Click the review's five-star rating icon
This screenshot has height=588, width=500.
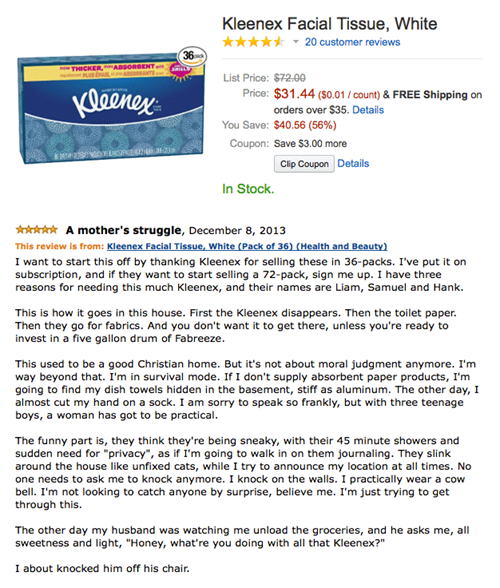(x=36, y=229)
